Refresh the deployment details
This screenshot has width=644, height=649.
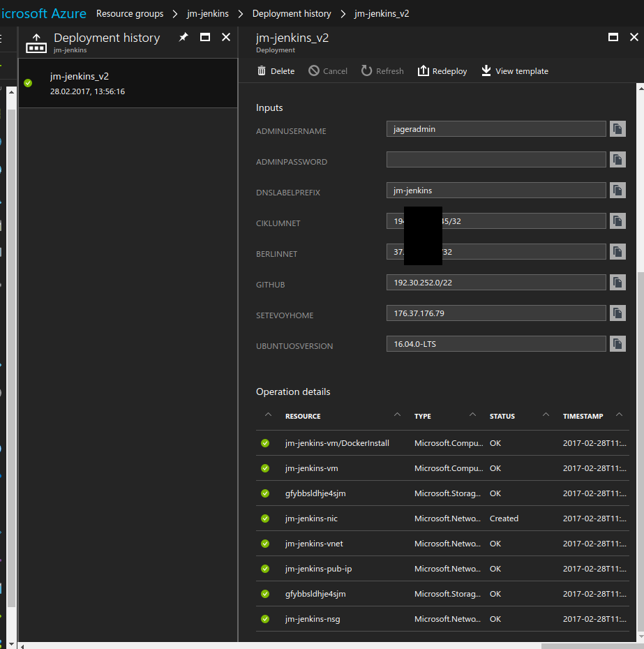pos(382,70)
